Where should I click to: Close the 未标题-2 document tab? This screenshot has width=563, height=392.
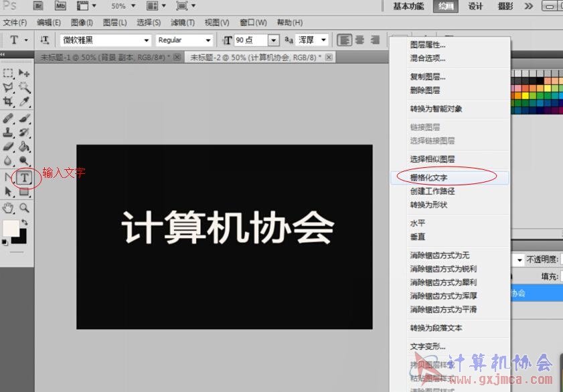tap(329, 58)
